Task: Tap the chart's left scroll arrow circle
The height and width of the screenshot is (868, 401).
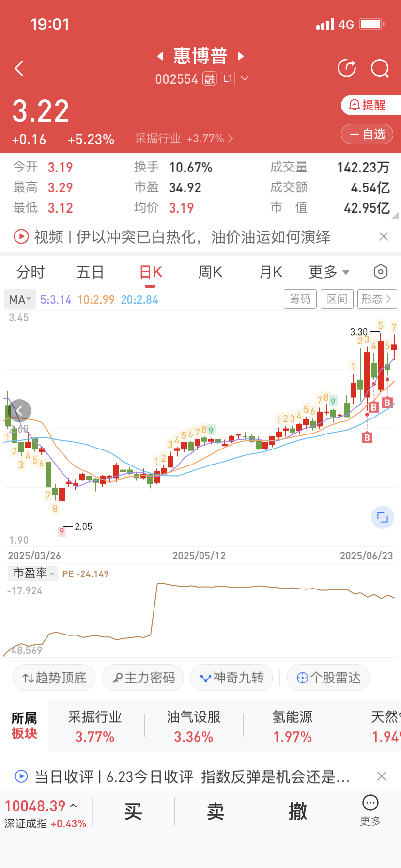Action: tap(19, 411)
